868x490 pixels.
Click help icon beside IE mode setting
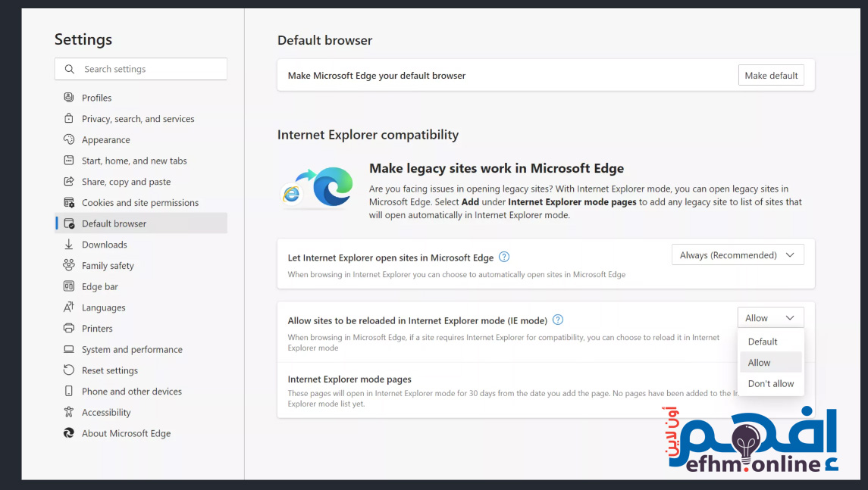click(x=558, y=320)
